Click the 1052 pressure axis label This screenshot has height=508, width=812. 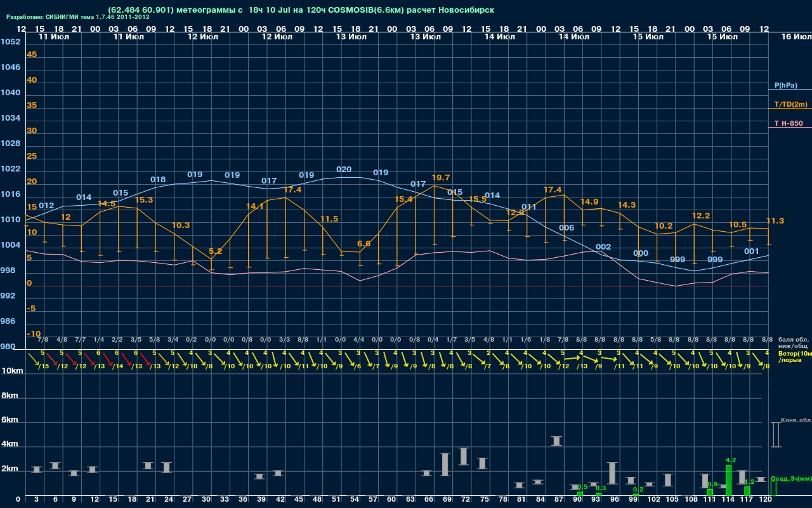point(10,42)
